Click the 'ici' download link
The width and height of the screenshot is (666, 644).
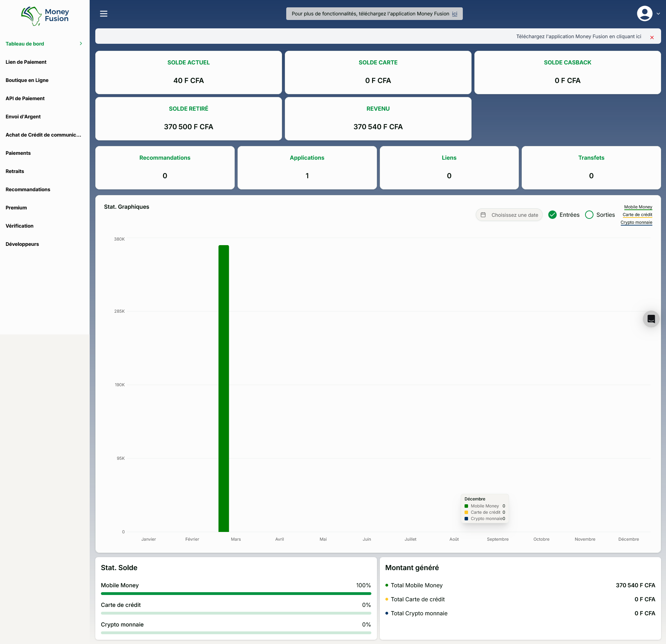click(x=454, y=14)
